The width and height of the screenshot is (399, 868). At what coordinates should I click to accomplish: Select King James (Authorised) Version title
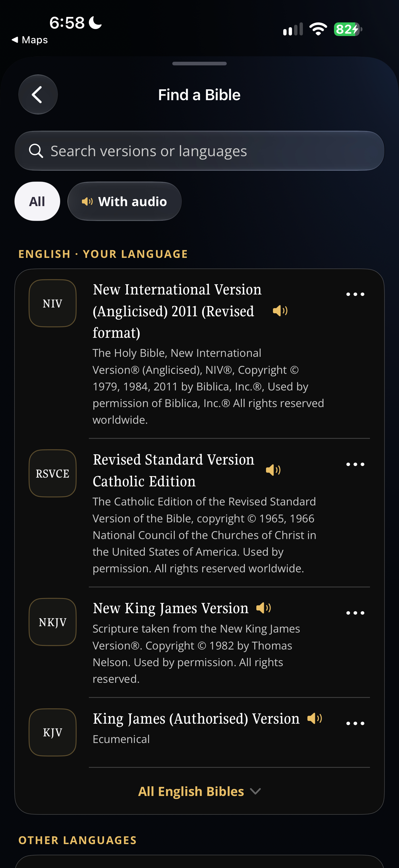[196, 719]
